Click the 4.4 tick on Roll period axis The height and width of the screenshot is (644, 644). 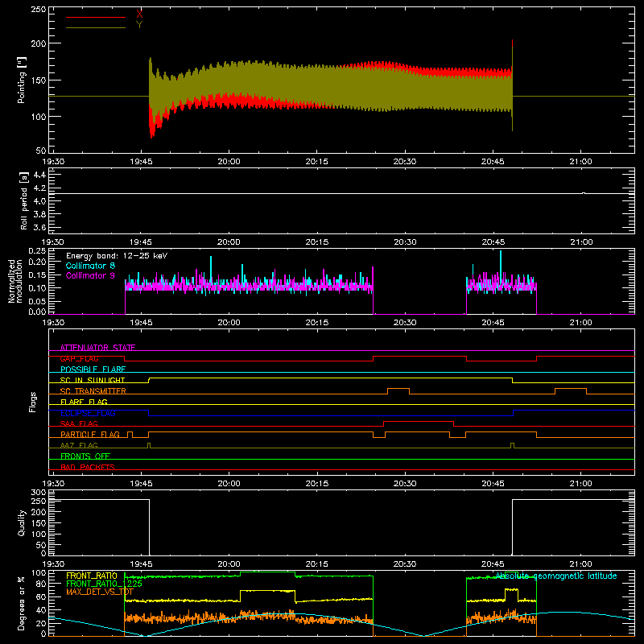[39, 175]
